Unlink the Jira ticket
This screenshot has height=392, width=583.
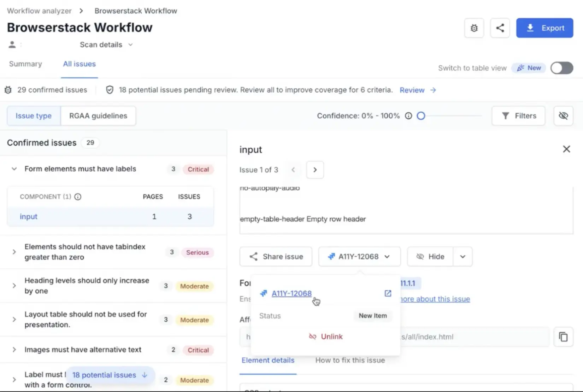[x=325, y=337]
